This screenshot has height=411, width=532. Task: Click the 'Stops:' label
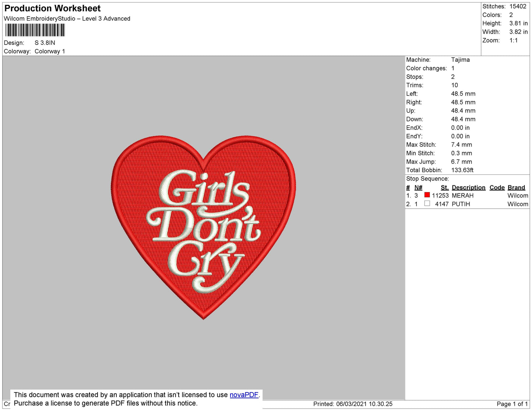pos(415,77)
